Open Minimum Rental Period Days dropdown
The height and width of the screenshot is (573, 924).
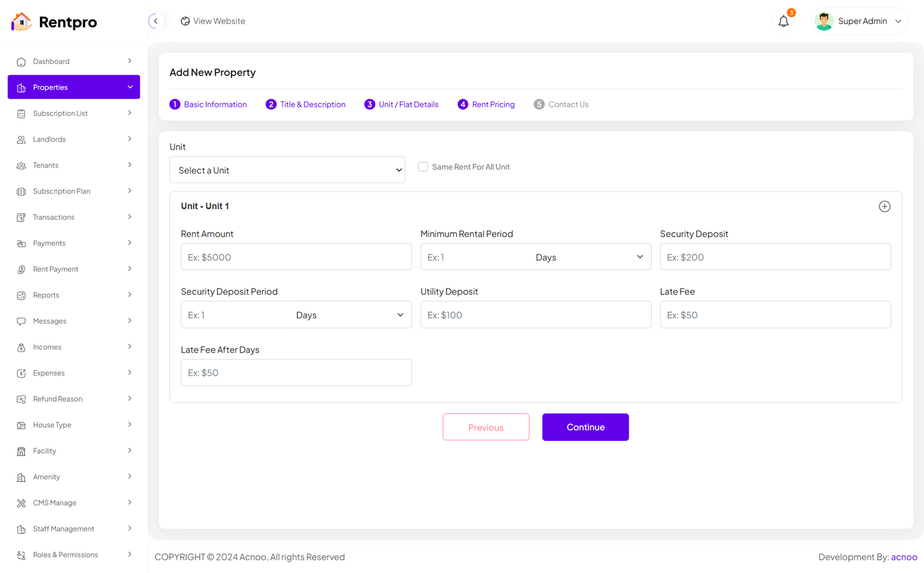click(x=589, y=257)
